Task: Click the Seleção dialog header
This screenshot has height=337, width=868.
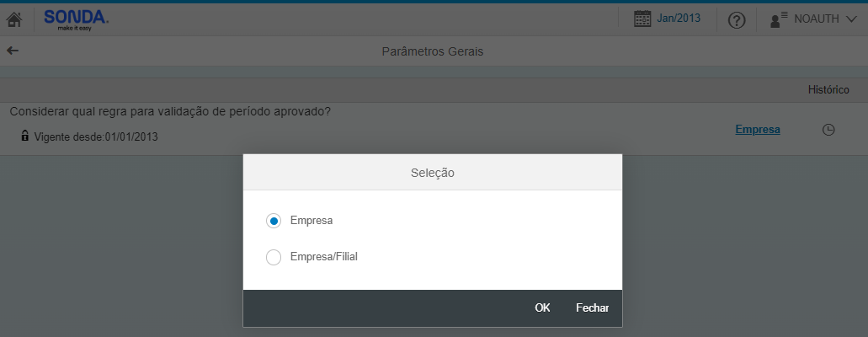Action: (433, 173)
